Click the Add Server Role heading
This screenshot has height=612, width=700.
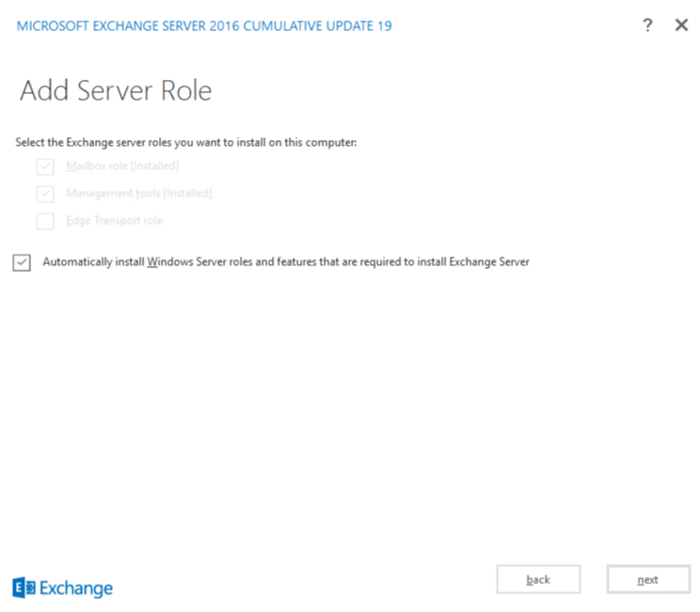click(116, 90)
